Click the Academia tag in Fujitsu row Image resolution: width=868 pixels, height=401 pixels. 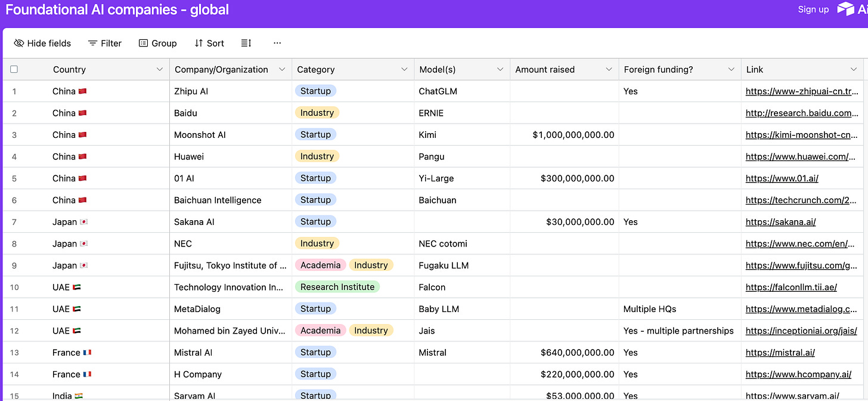pos(320,265)
